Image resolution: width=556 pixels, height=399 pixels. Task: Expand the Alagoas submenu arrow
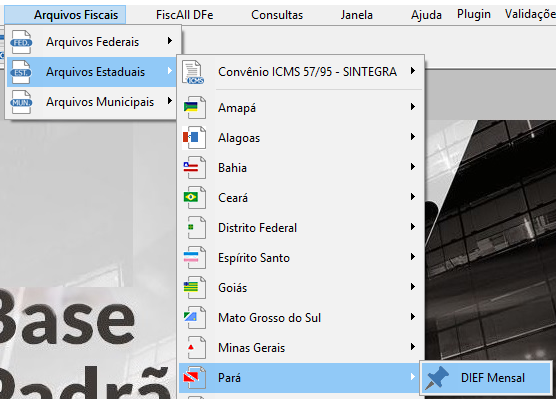pos(413,137)
